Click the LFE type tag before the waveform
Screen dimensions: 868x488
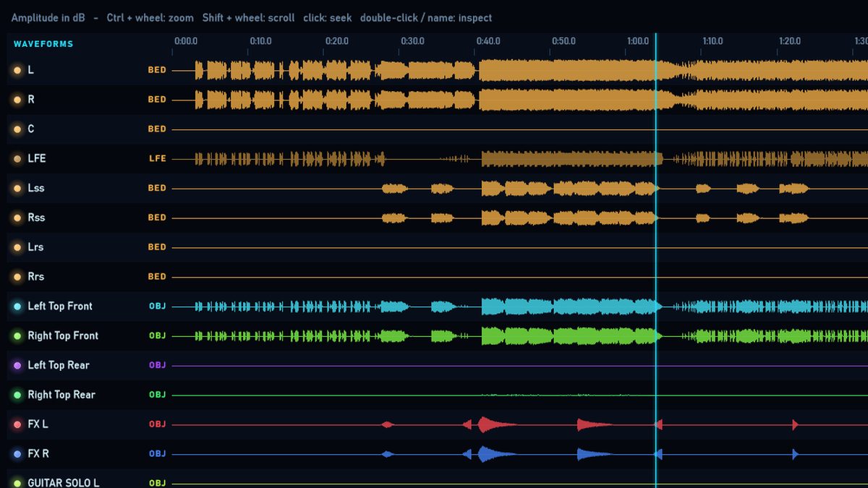pyautogui.click(x=158, y=158)
